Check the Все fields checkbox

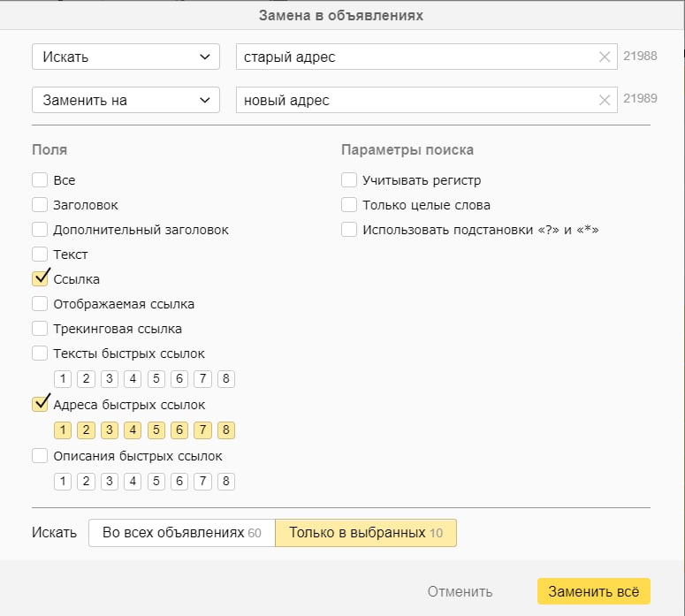(x=40, y=180)
